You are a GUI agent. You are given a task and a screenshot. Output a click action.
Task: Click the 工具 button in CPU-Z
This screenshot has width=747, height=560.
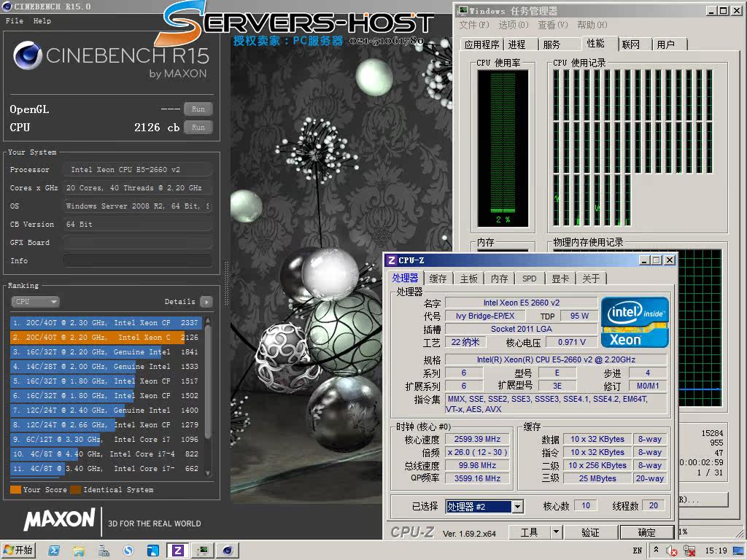[530, 532]
